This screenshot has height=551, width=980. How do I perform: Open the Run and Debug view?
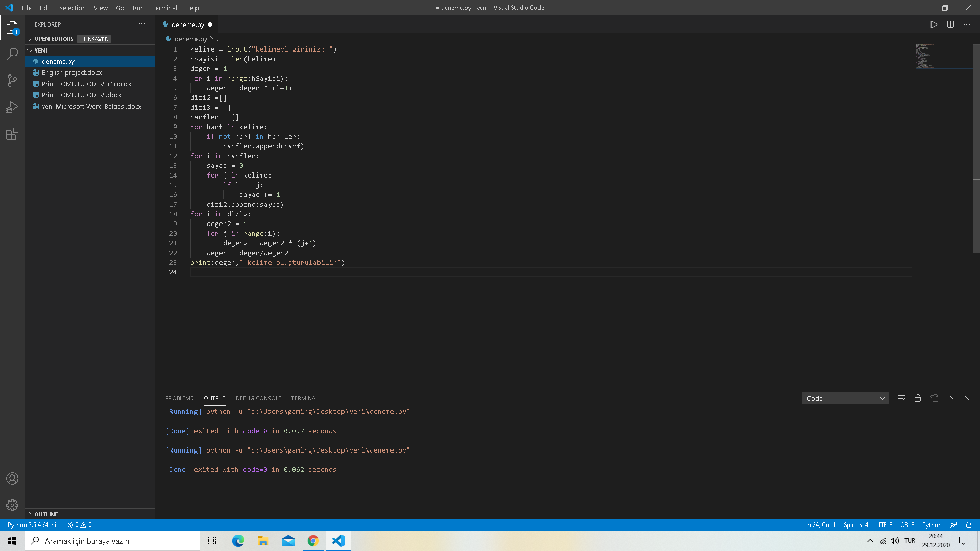tap(12, 107)
